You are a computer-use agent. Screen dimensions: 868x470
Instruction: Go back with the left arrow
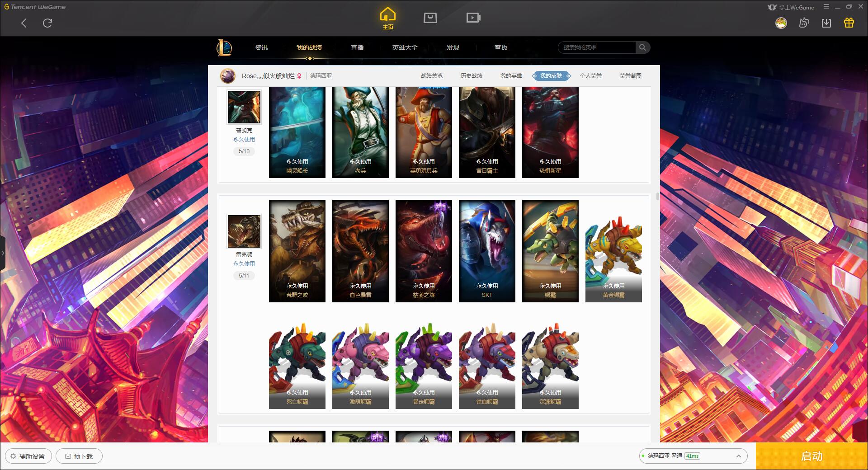point(24,23)
